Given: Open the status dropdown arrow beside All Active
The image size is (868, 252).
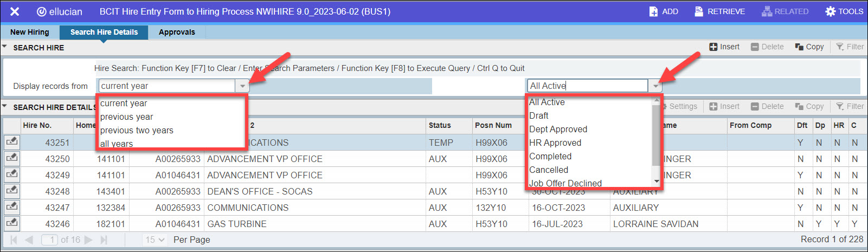Looking at the screenshot, I should [x=656, y=86].
